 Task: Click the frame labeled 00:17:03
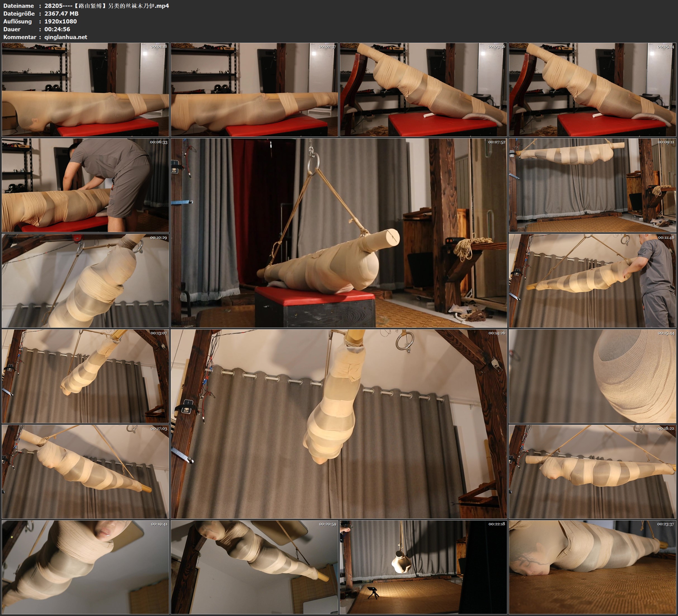coord(85,471)
